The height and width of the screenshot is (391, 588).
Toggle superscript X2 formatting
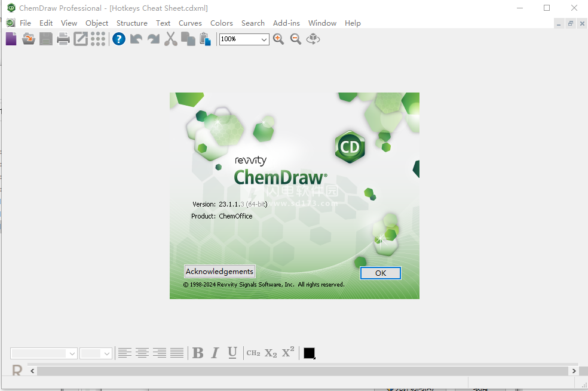(x=288, y=352)
